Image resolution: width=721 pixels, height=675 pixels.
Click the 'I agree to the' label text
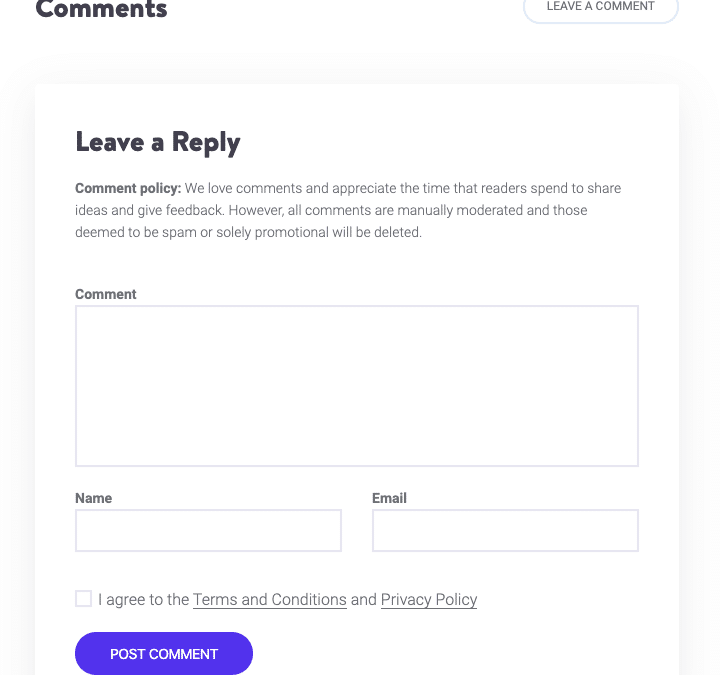coord(144,600)
